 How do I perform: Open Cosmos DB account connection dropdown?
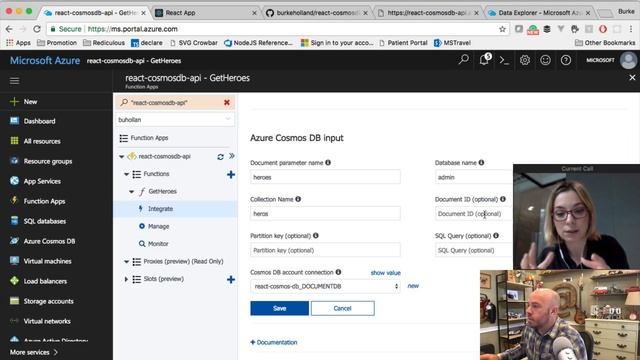pyautogui.click(x=325, y=286)
